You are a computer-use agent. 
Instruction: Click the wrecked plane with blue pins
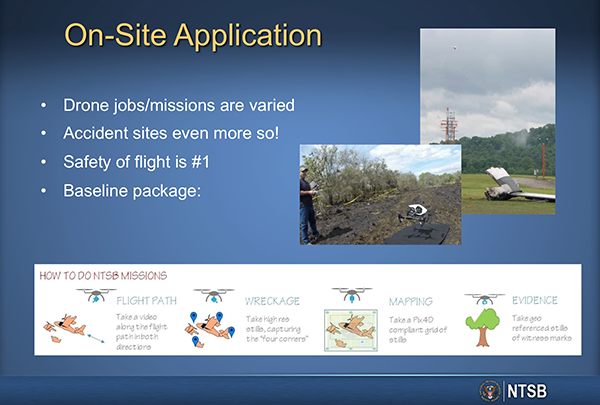210,329
